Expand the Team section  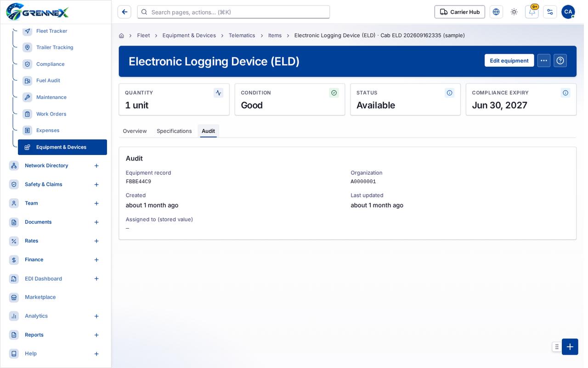click(x=96, y=203)
